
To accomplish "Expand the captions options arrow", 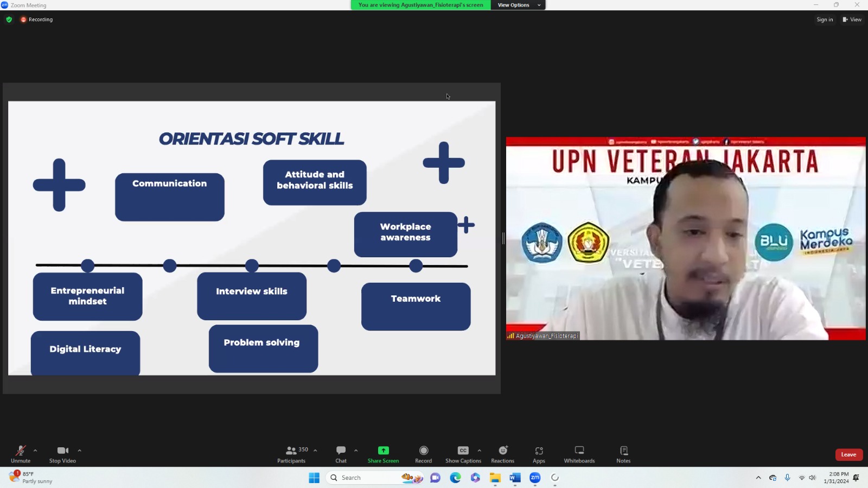I will 479,451.
